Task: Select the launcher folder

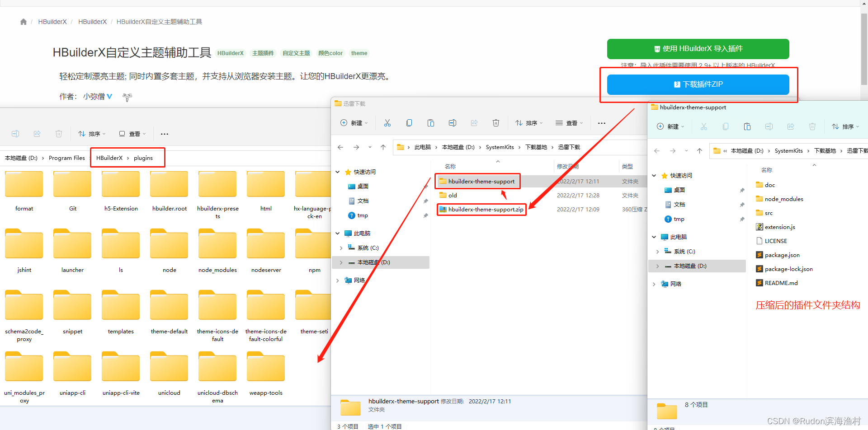Action: point(72,251)
